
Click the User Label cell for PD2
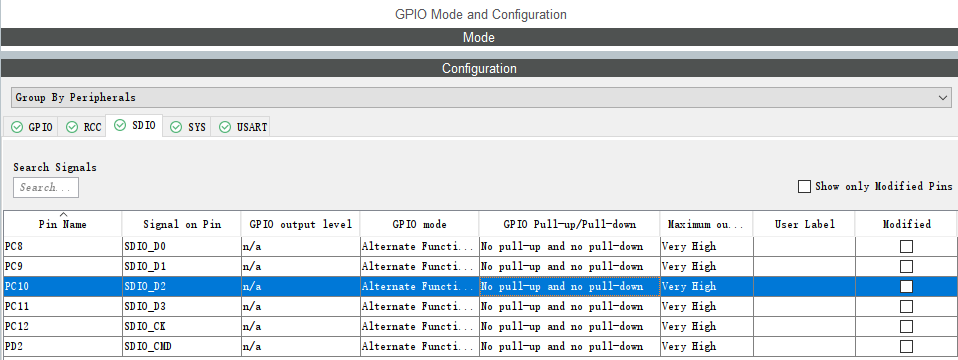click(x=804, y=347)
